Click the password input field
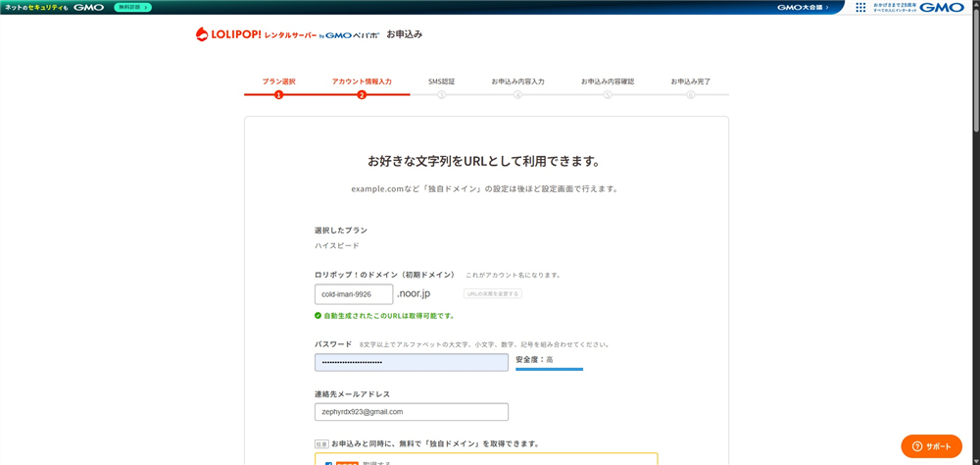 412,362
